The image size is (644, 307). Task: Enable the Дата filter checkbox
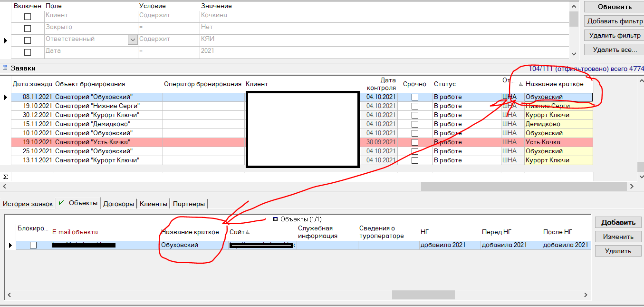[x=28, y=52]
